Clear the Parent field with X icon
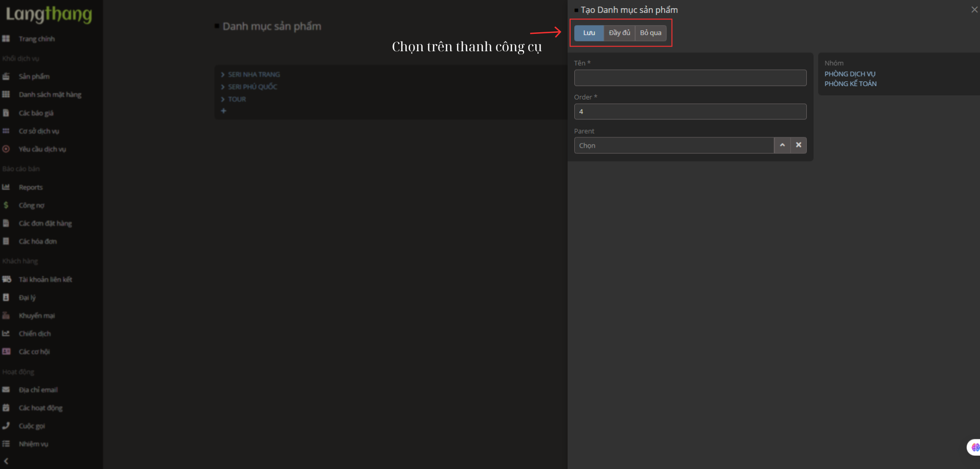This screenshot has height=469, width=980. coord(798,145)
